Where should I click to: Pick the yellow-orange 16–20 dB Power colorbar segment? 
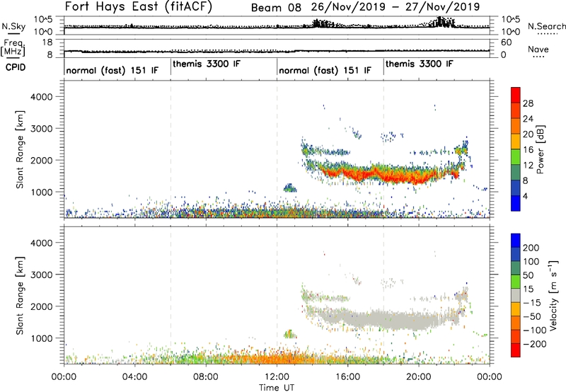coord(516,142)
